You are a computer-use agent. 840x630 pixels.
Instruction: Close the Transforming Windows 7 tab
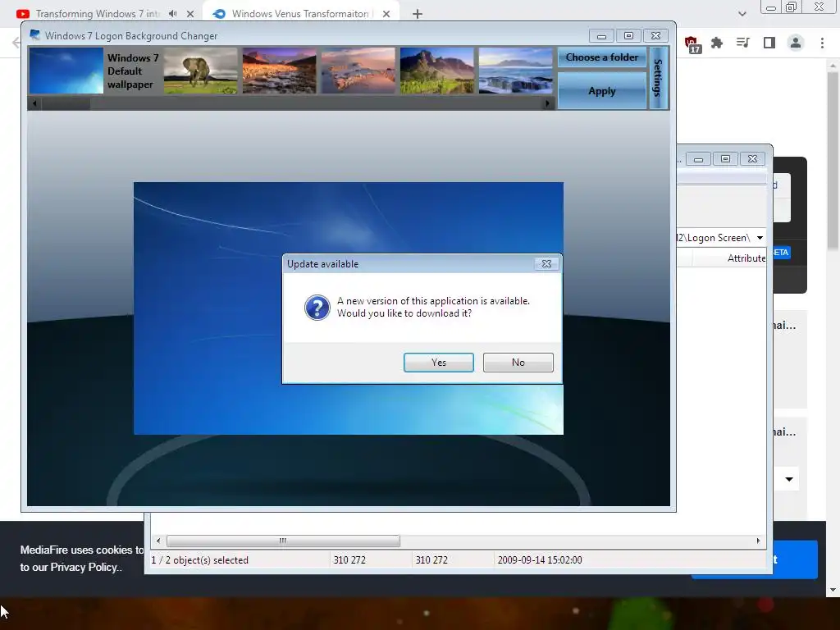[x=190, y=14]
